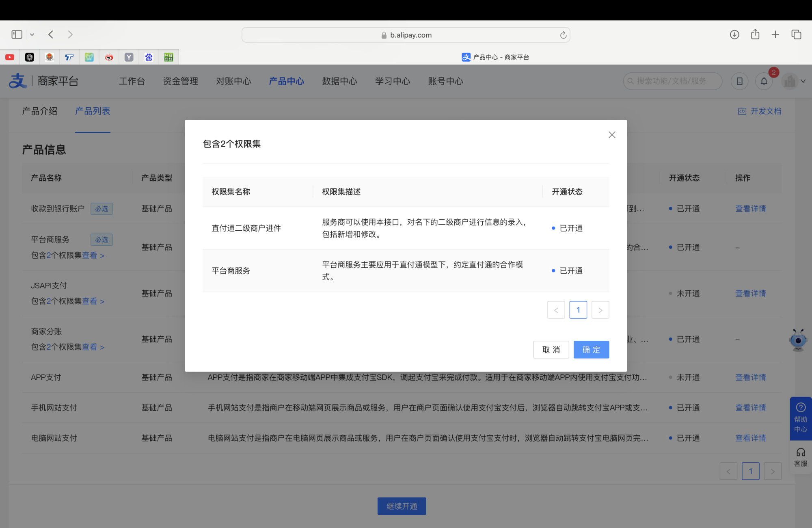The height and width of the screenshot is (528, 812).
Task: Open the YouTube bookmark favicon
Action: tap(10, 57)
